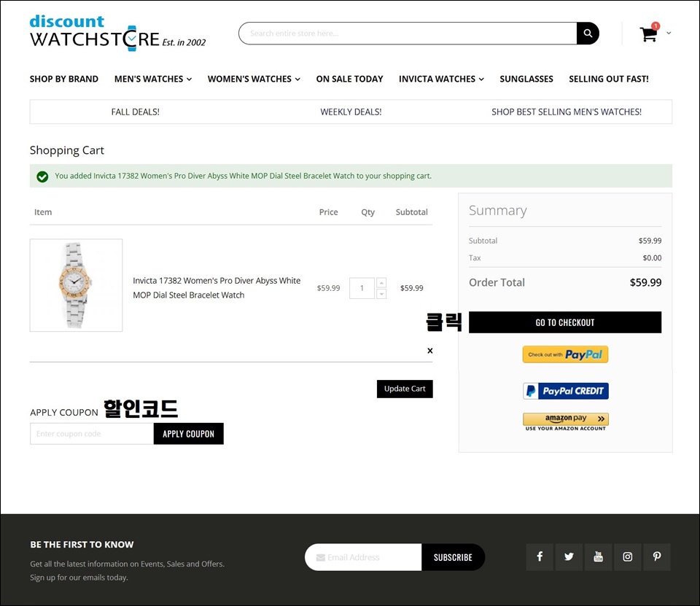This screenshot has width=700, height=606.
Task: Click the Update Cart button
Action: pyautogui.click(x=405, y=389)
